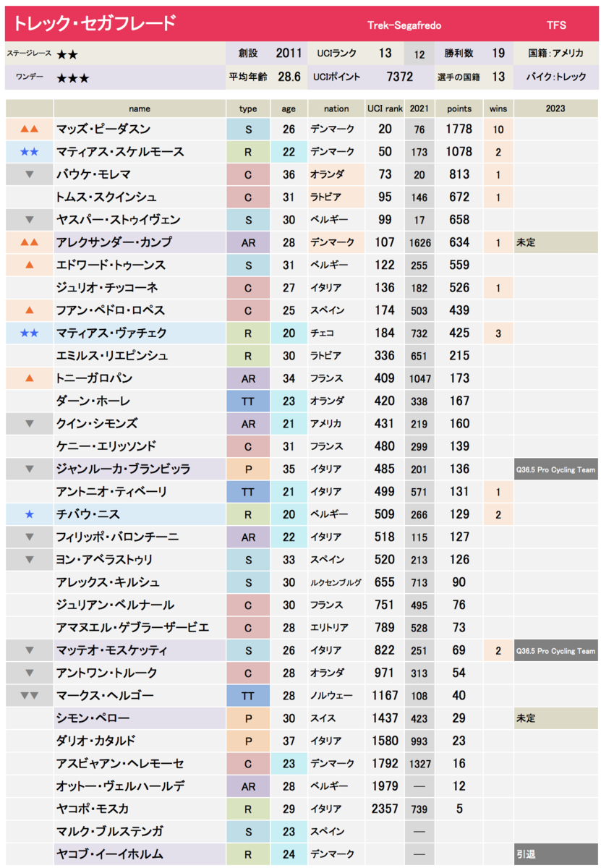Click the orange up-arrow beside トニーガロパン

coord(30,378)
